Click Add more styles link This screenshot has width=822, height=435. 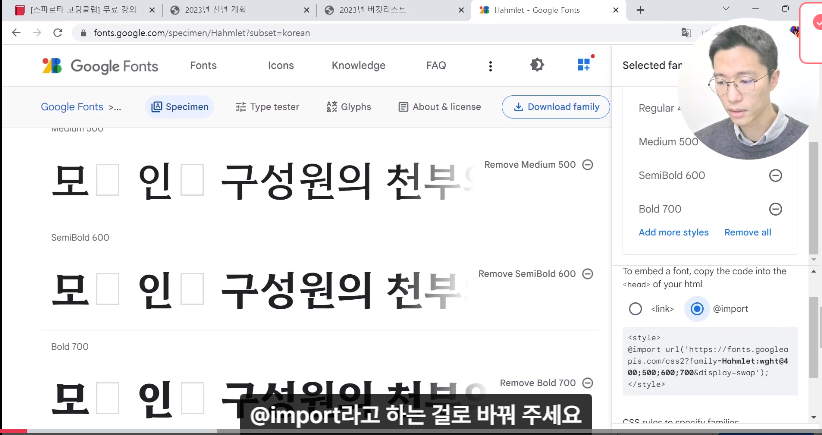tap(674, 232)
